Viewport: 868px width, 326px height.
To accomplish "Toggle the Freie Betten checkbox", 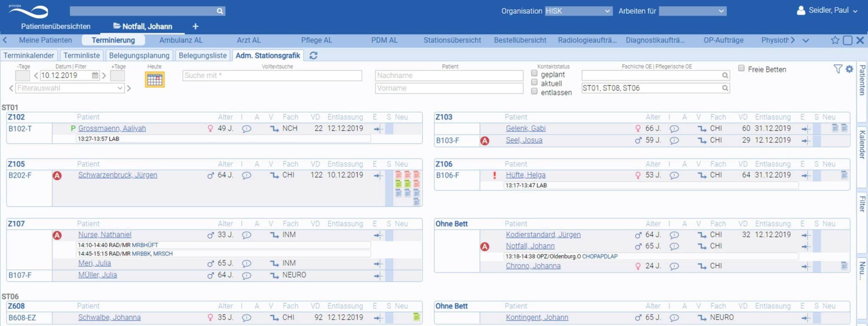I will 741,68.
